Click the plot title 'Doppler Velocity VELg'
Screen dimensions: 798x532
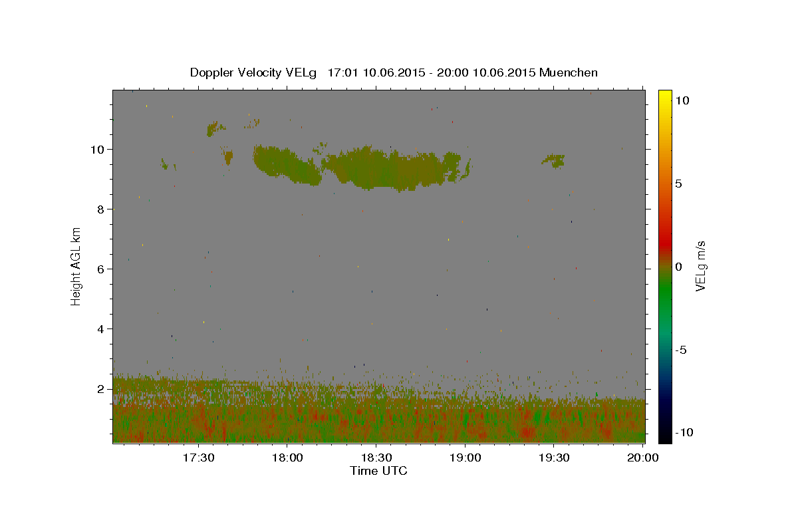(253, 72)
